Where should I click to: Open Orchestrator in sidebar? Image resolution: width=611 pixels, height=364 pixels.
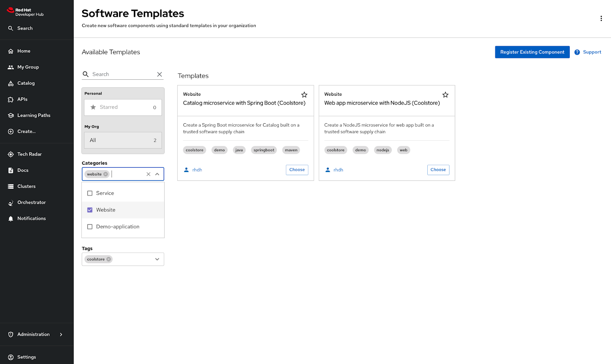tap(31, 203)
